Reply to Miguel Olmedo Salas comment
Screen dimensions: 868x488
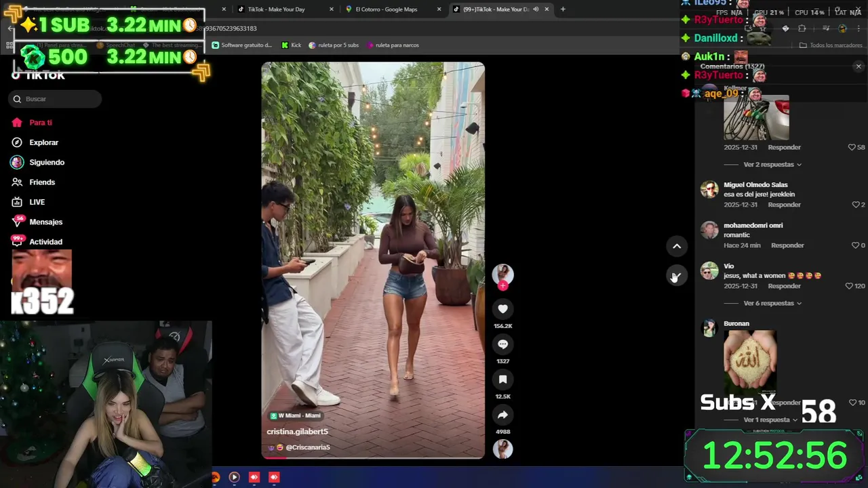[x=784, y=205]
